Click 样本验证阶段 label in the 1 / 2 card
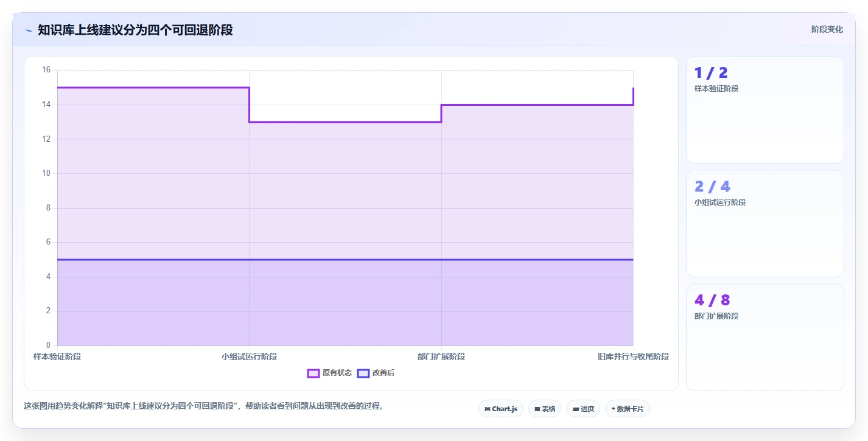The height and width of the screenshot is (441, 868). click(716, 89)
